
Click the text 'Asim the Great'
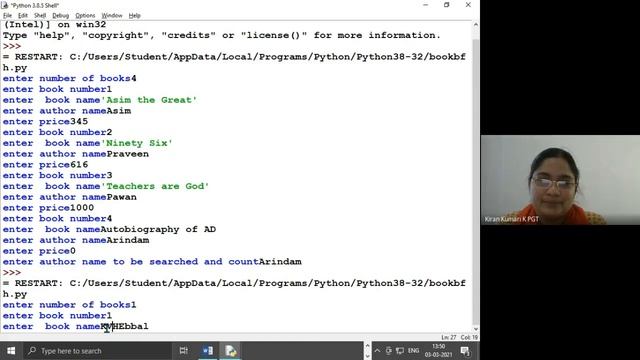(x=149, y=100)
